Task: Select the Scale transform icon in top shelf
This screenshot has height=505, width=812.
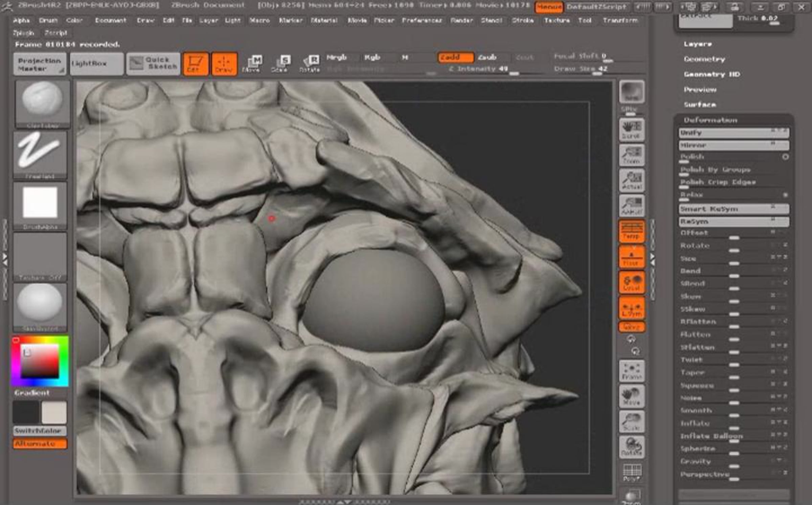Action: pos(280,64)
